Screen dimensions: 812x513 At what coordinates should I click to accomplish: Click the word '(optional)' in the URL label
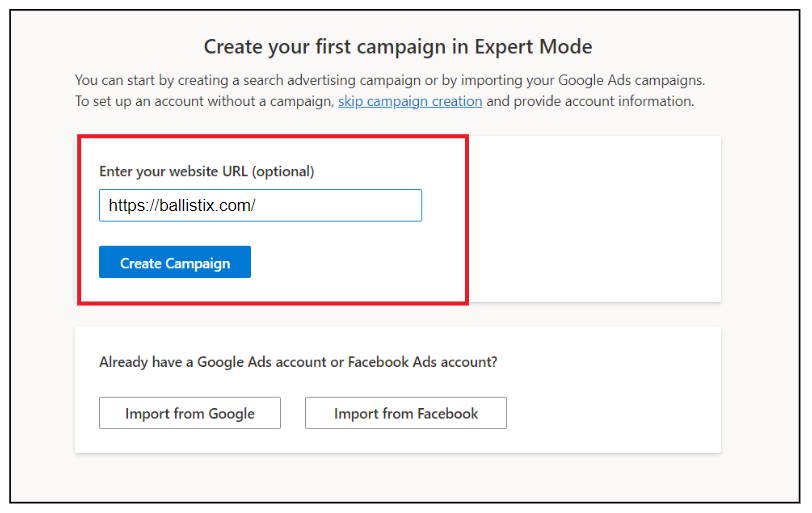click(x=283, y=171)
